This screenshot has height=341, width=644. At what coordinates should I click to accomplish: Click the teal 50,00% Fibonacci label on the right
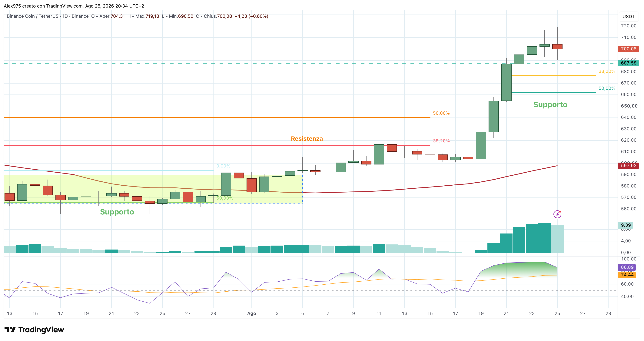click(607, 88)
